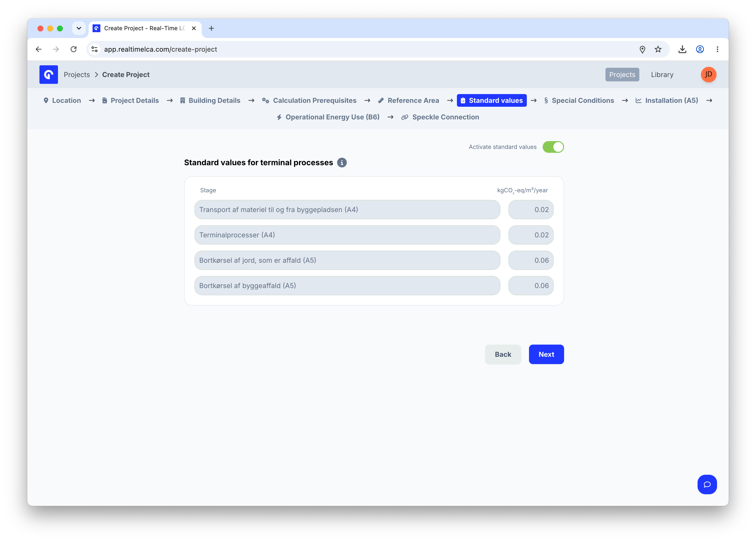The height and width of the screenshot is (542, 756).
Task: Click the location permission pin icon
Action: [x=642, y=49]
